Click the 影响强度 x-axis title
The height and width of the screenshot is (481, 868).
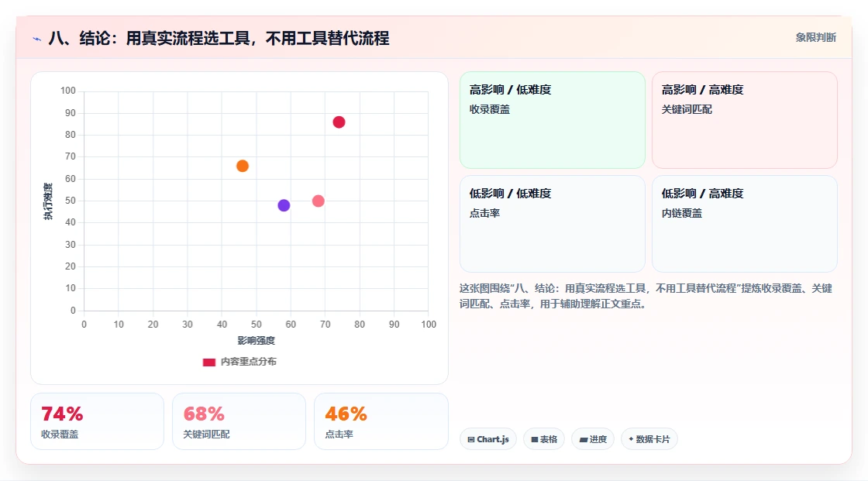(257, 340)
